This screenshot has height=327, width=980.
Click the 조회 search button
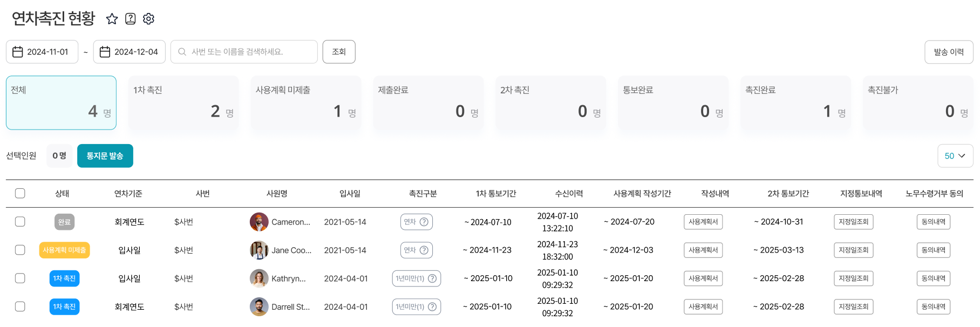338,52
